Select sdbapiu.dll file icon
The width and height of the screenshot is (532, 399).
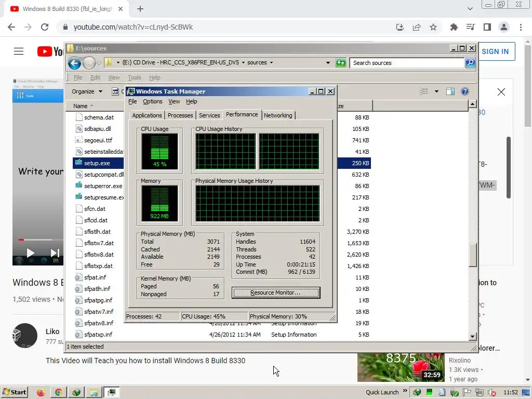(x=79, y=129)
